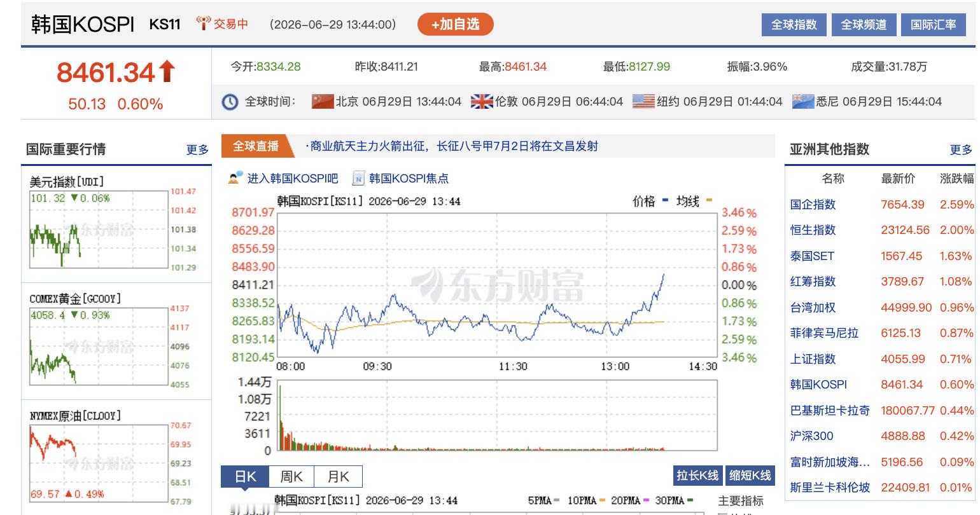Click the 主要指标 label

[x=741, y=500]
